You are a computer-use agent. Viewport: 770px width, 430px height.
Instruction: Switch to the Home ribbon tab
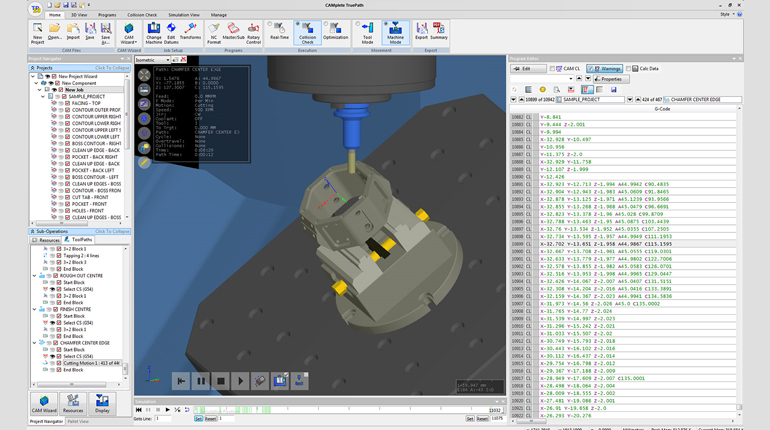point(55,15)
